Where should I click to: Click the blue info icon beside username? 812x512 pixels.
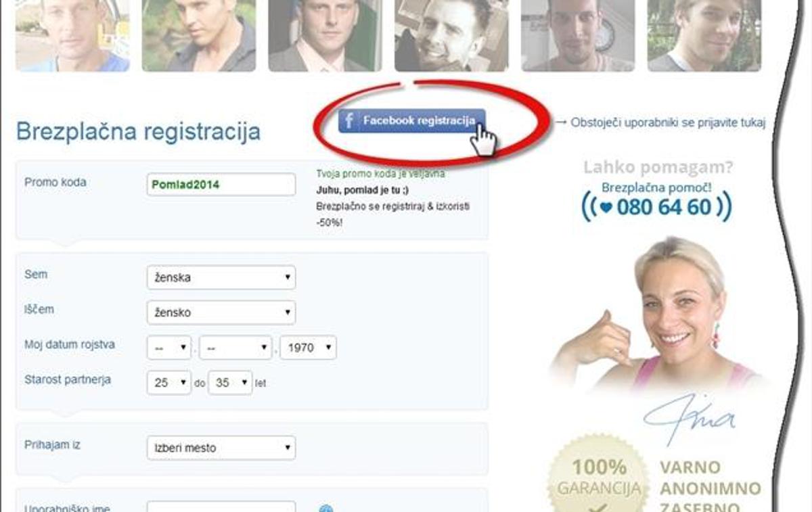(x=326, y=509)
